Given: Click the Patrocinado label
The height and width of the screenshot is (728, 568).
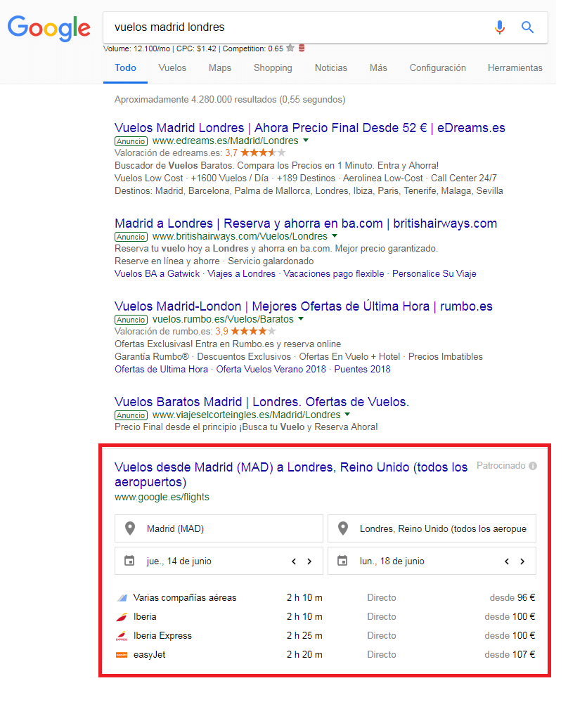Looking at the screenshot, I should [x=501, y=466].
